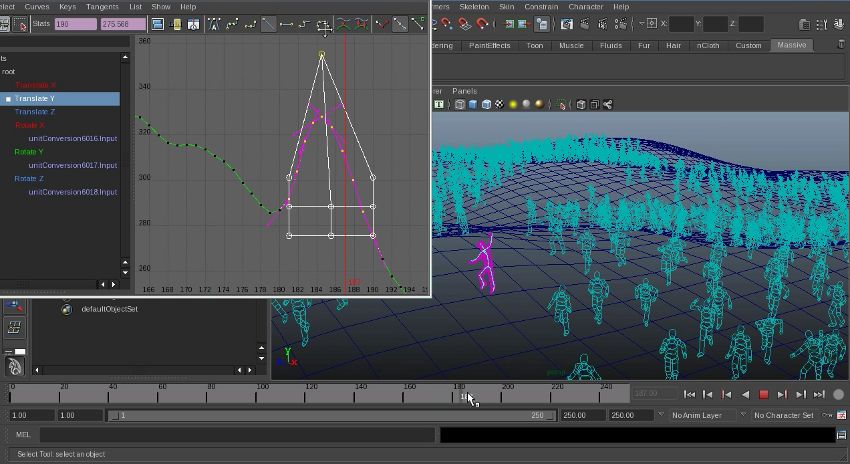Open the Massive shelf tab

pos(790,45)
